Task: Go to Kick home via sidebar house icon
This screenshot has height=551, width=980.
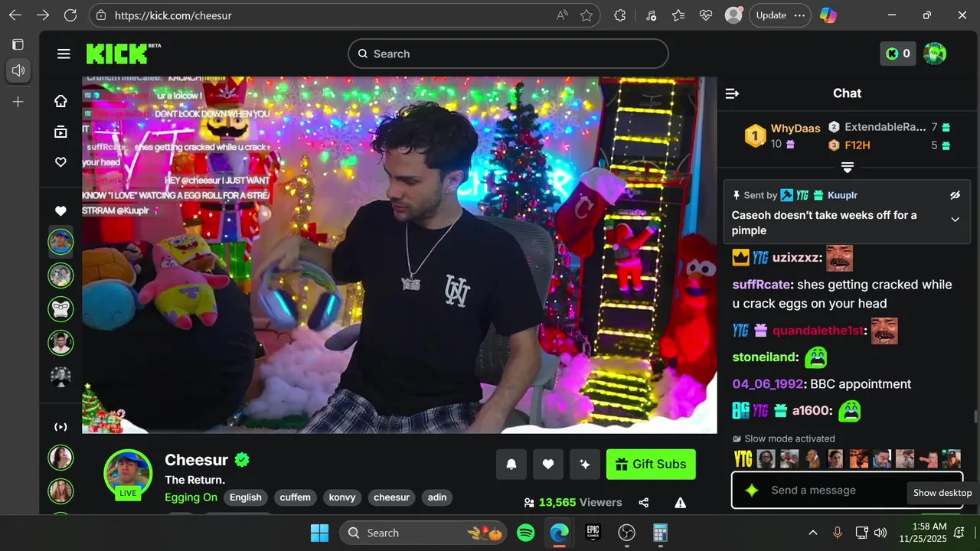Action: coord(60,101)
